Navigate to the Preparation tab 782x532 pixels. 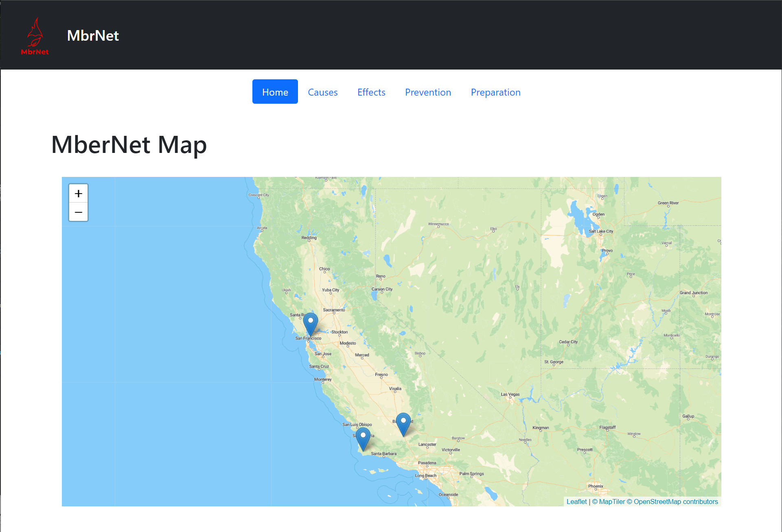[495, 92]
